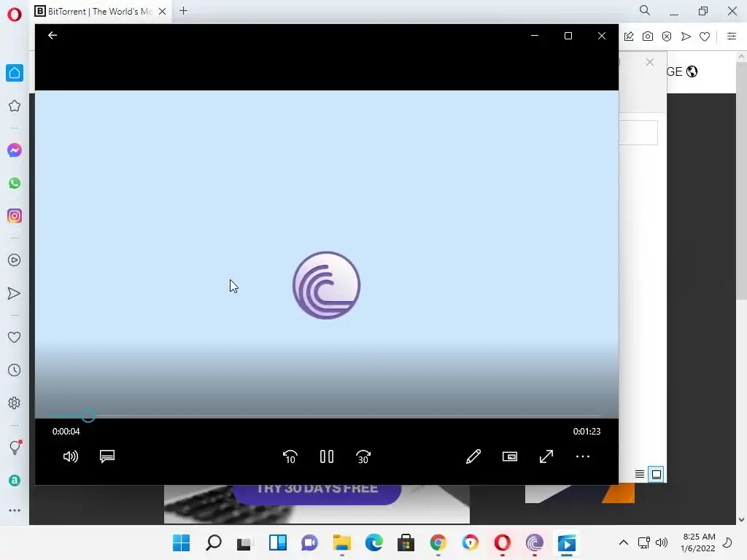Pause the video playback
The image size is (747, 560).
coord(327,456)
